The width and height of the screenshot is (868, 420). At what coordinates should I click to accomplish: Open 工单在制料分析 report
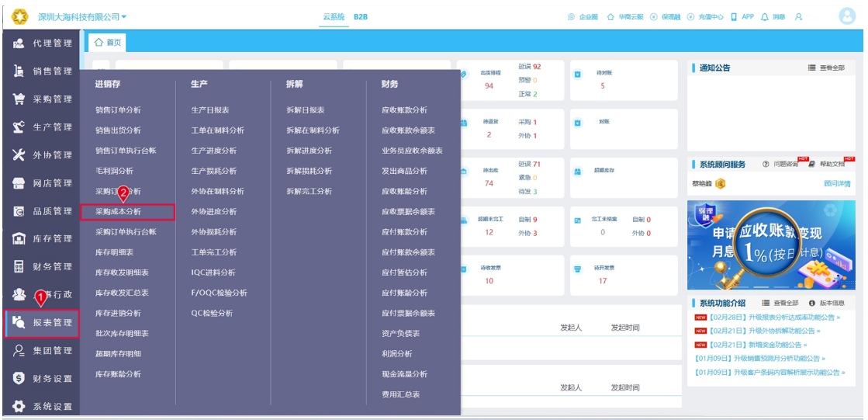pos(217,130)
